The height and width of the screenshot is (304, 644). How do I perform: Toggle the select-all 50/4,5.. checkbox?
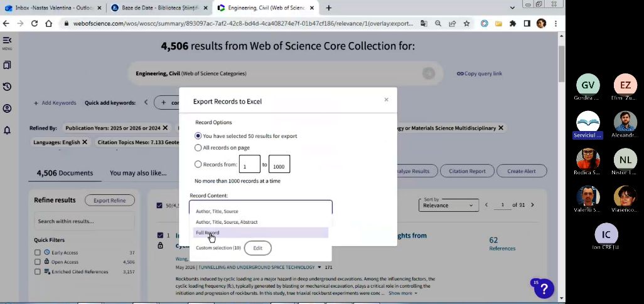(159, 206)
